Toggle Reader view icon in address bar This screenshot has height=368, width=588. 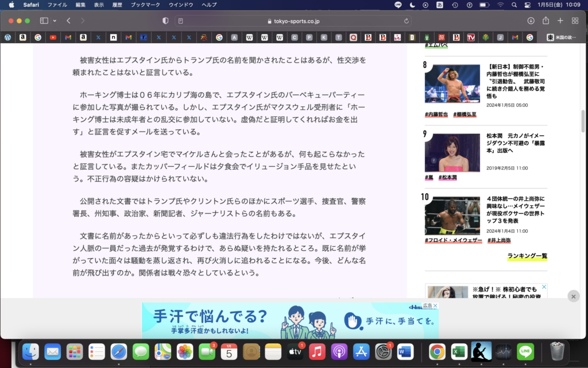pyautogui.click(x=181, y=21)
